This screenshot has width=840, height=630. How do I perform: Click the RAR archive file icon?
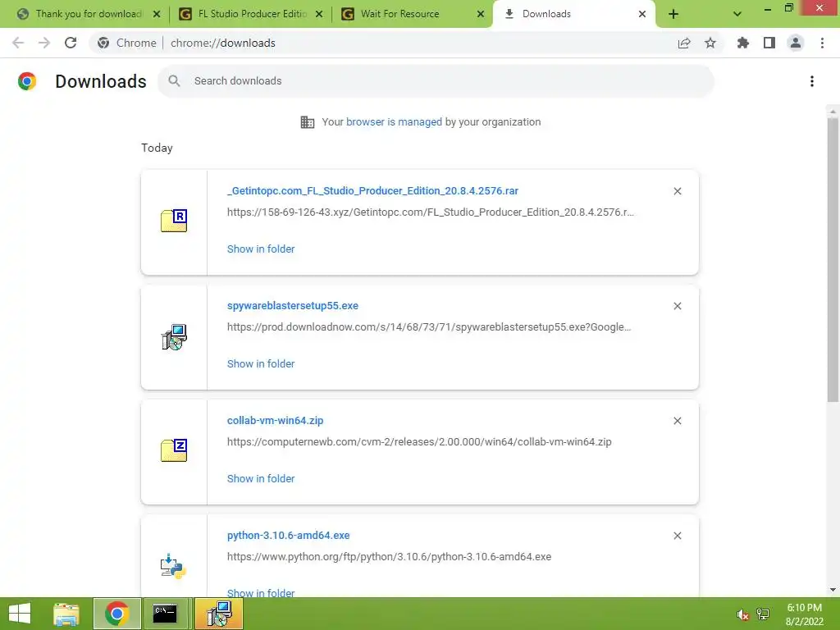(174, 220)
